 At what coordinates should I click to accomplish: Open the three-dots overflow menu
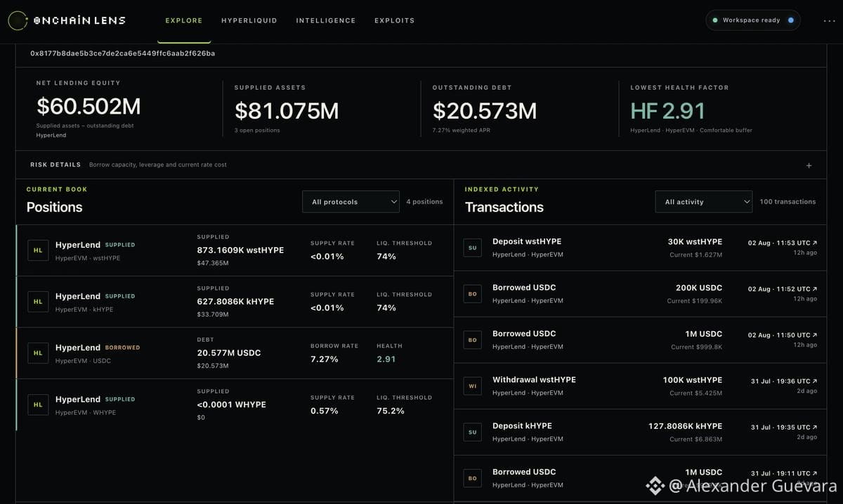[x=829, y=21]
